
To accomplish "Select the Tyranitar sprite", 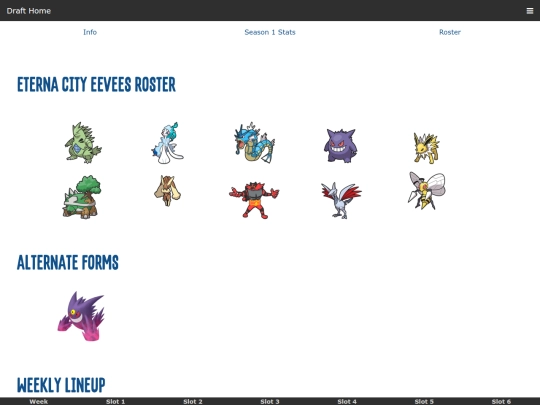I will click(x=83, y=143).
